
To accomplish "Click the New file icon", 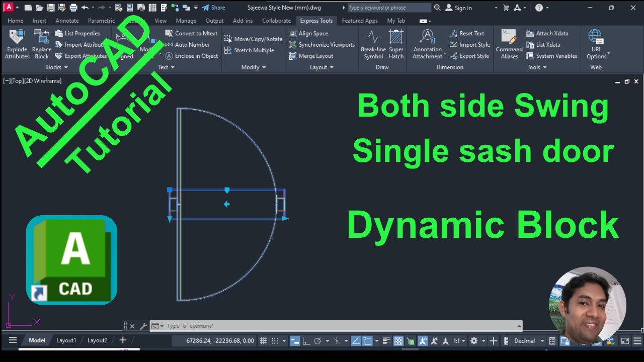I will pos(28,8).
